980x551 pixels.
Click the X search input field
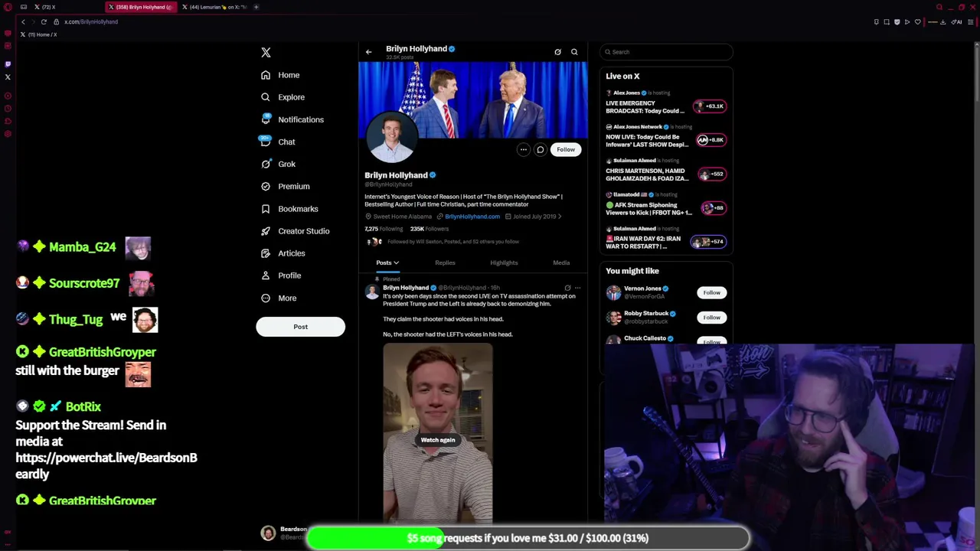click(x=666, y=52)
